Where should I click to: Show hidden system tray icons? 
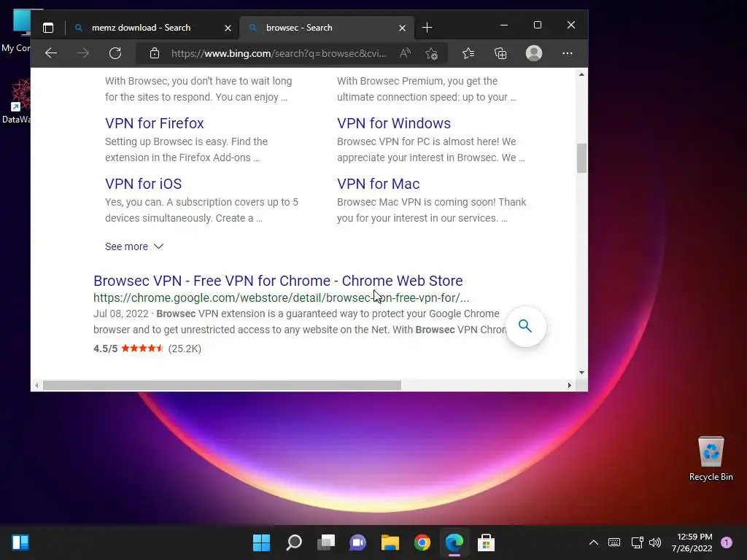pyautogui.click(x=594, y=542)
